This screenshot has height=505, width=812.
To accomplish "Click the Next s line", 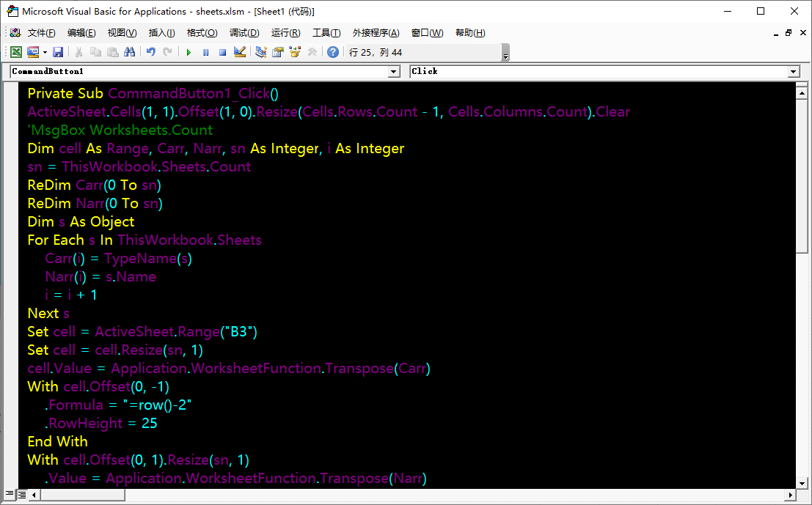I will [48, 313].
